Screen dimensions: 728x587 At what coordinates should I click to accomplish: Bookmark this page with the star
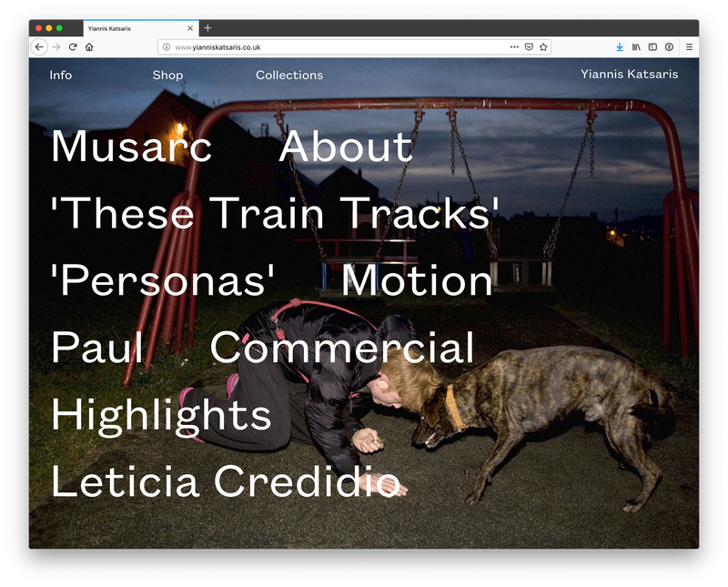[543, 47]
